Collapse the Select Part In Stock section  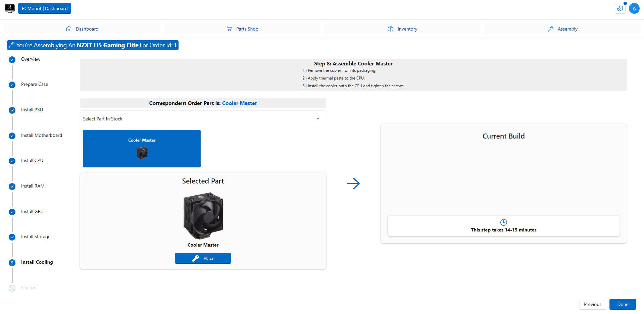tap(318, 119)
